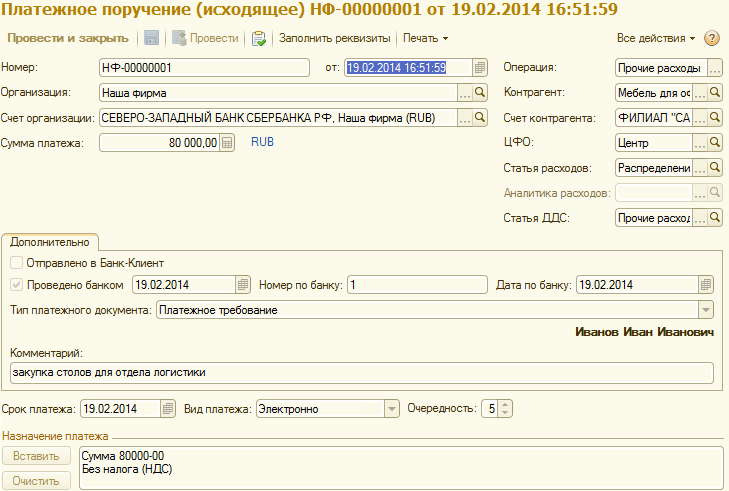Click Провести и закрыть button
The height and width of the screenshot is (491, 729).
(x=68, y=38)
